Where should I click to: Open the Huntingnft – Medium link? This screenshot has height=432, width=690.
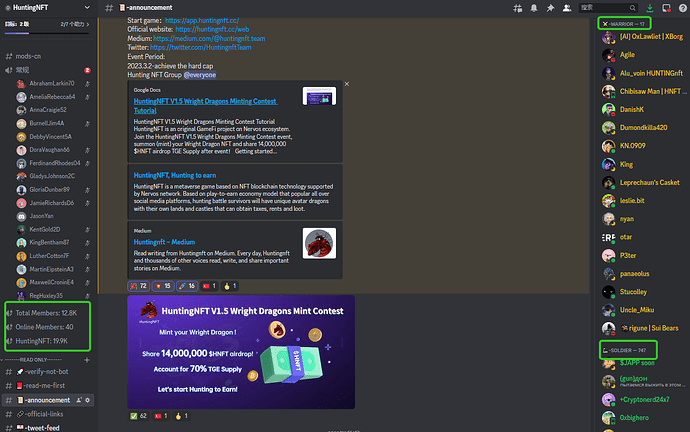[x=164, y=242]
